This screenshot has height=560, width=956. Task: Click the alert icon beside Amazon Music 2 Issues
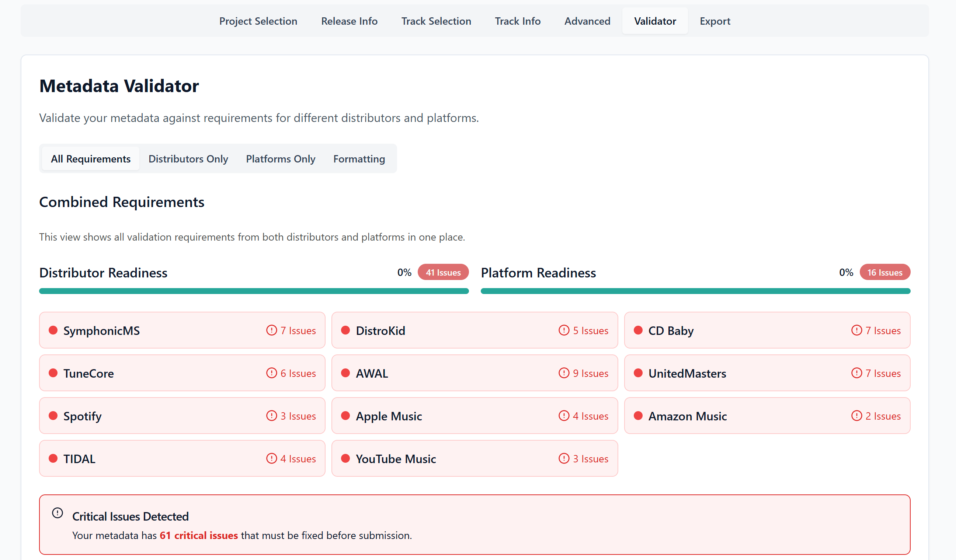(856, 416)
